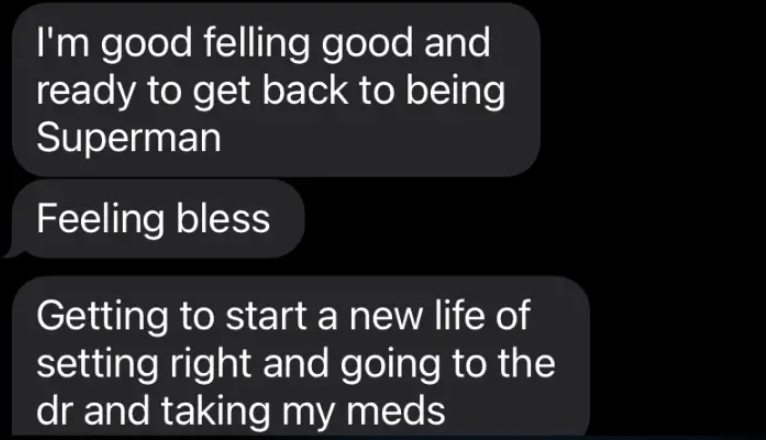766x440 pixels.
Task: Click the text 'I'm good felling good and'
Action: 263,45
